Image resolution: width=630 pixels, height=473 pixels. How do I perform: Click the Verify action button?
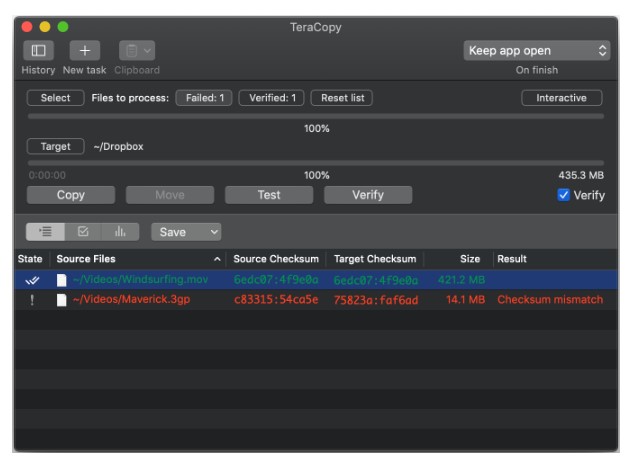click(368, 195)
